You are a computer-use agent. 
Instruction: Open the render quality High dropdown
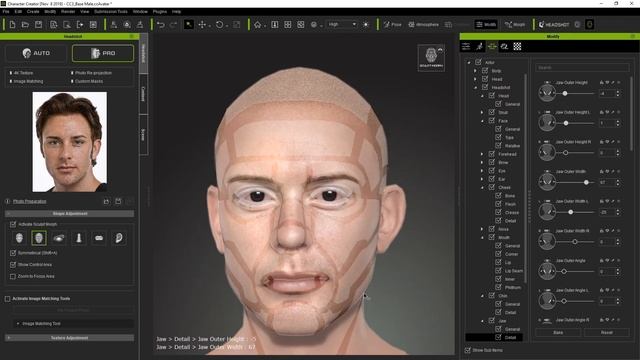click(342, 24)
